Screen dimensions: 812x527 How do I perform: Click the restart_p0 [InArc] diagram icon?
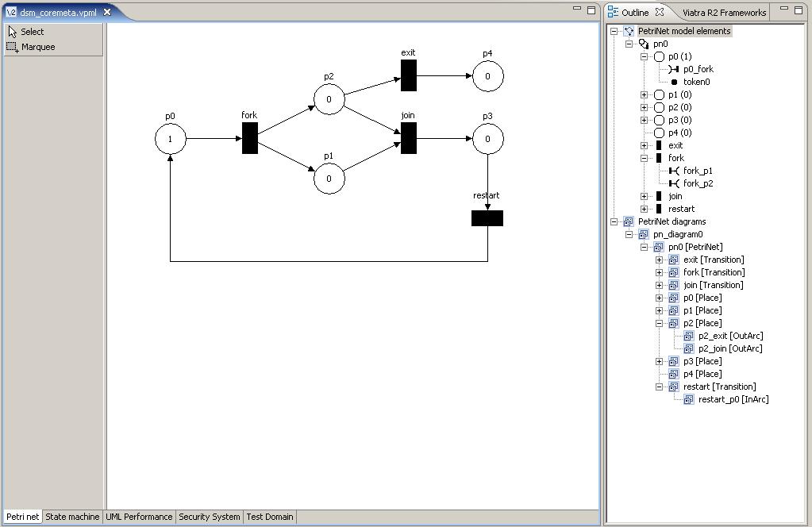click(x=689, y=400)
